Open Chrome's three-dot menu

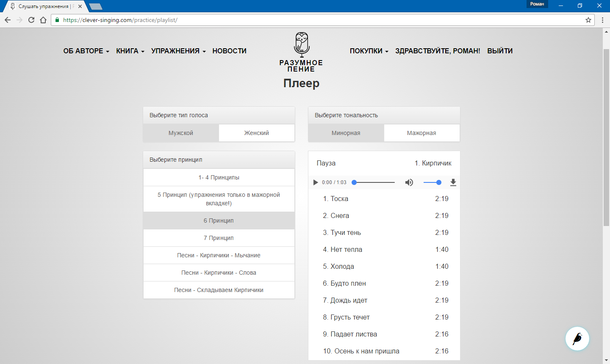602,20
